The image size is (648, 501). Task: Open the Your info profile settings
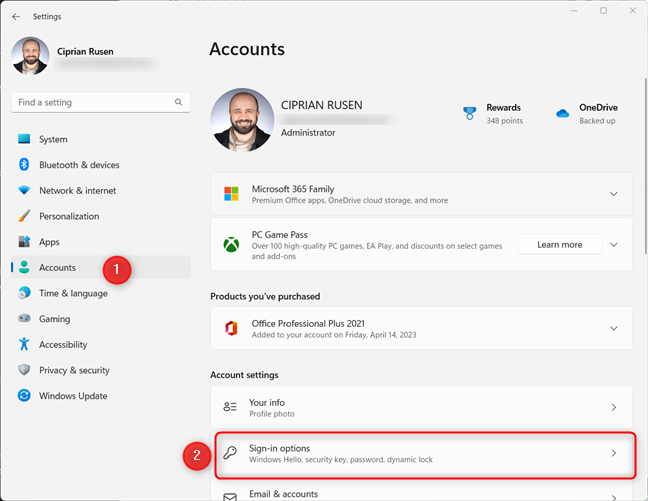[x=420, y=408]
